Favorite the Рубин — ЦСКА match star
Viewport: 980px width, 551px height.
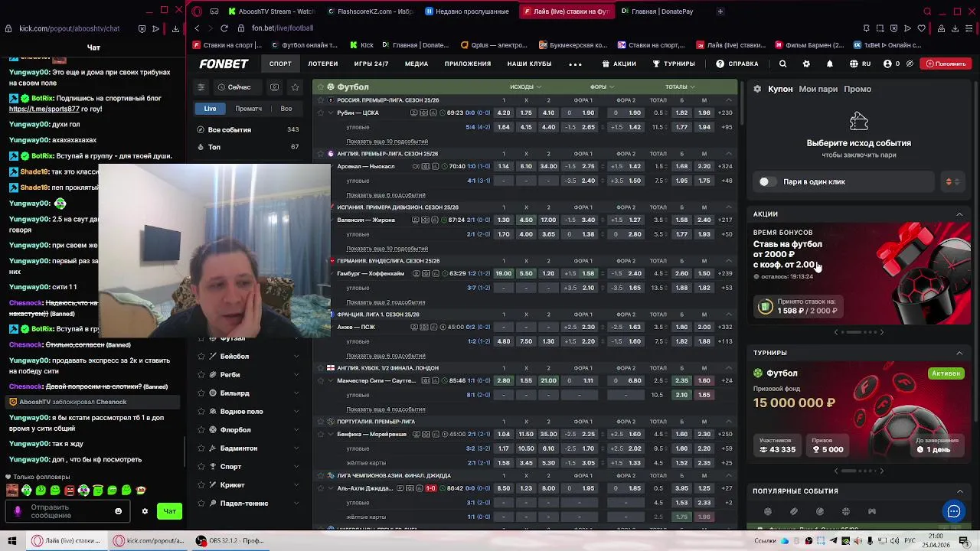click(321, 112)
